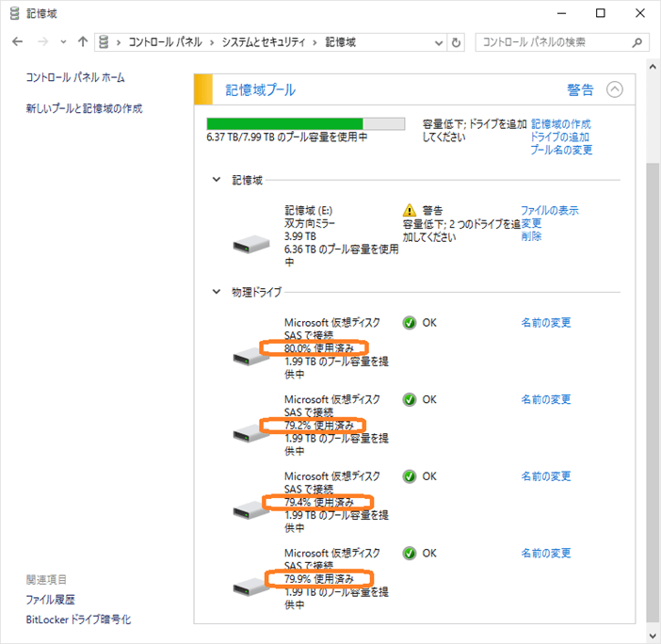Click green OK icon of 79.9% drive
Image resolution: width=661 pixels, height=644 pixels.
pyautogui.click(x=410, y=554)
